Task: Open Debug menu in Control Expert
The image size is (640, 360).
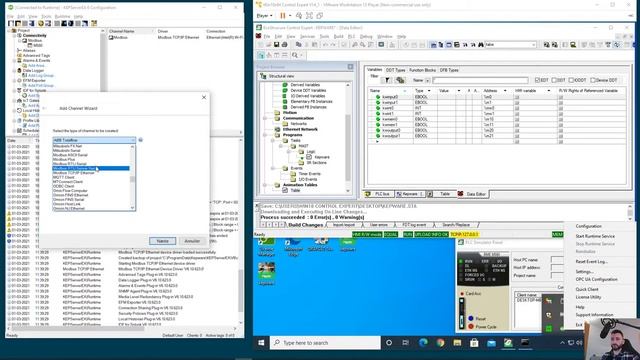Action: tap(366, 36)
